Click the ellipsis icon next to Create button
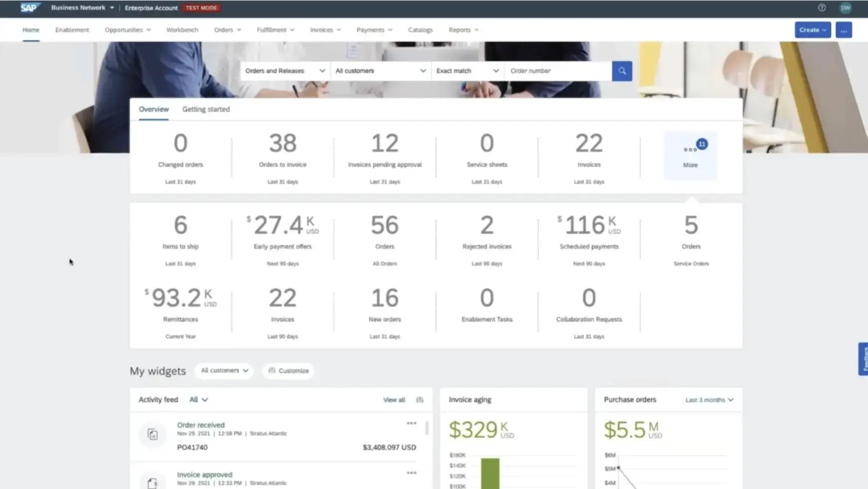The image size is (868, 489). click(x=844, y=30)
